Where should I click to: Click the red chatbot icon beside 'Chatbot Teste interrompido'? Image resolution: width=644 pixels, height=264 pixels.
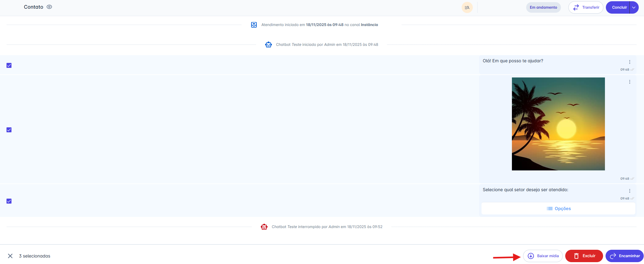[x=264, y=227]
